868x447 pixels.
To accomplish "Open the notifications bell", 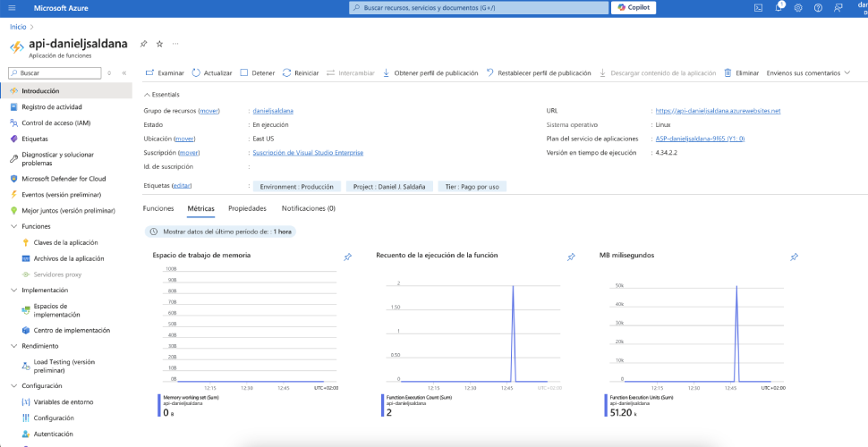I will click(778, 8).
